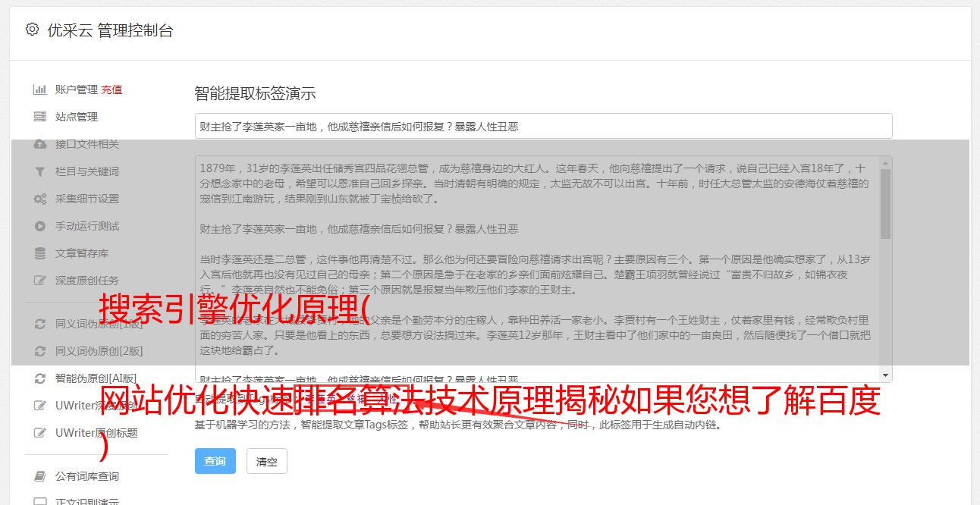Click the gear icon beside 优采云 管理控制台
The height and width of the screenshot is (505, 980).
32,30
